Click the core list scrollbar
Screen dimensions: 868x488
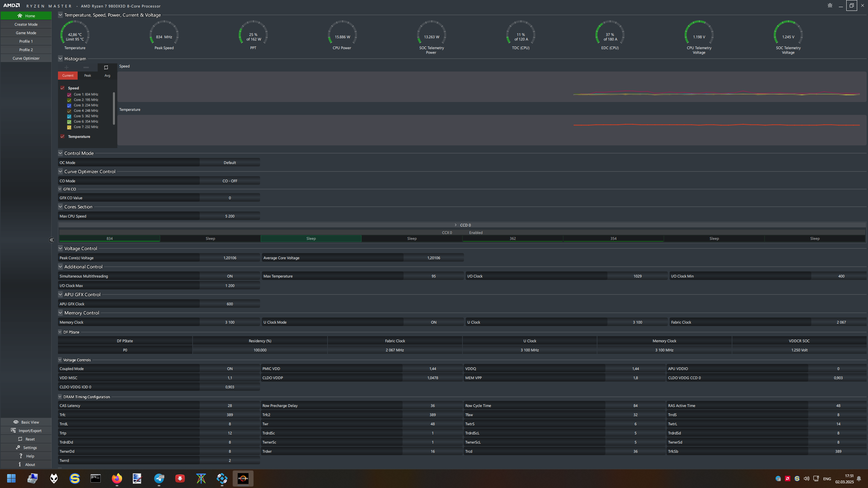[x=114, y=108]
